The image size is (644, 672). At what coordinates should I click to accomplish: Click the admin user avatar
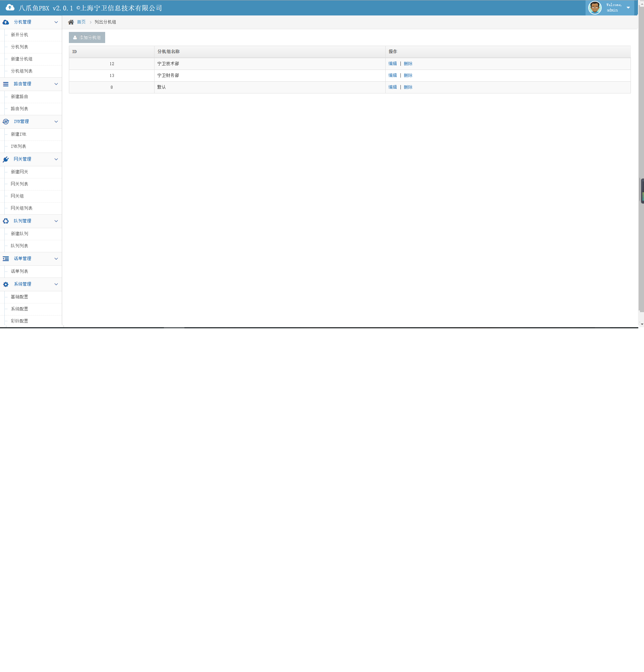[x=595, y=7]
